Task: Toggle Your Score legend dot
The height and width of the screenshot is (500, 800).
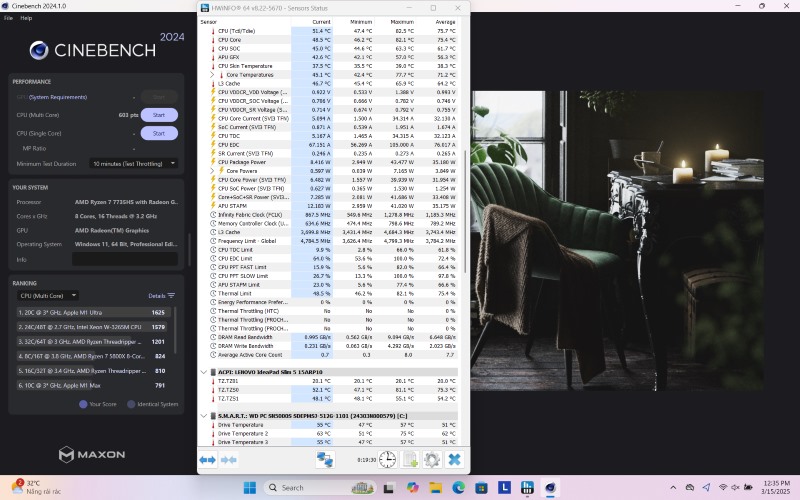Action: [83, 404]
